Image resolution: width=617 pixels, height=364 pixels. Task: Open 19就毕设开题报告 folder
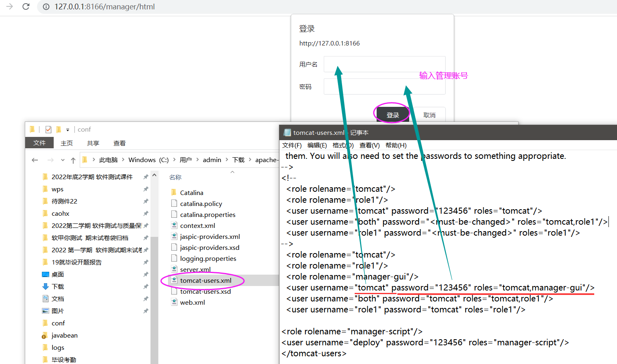(76, 262)
